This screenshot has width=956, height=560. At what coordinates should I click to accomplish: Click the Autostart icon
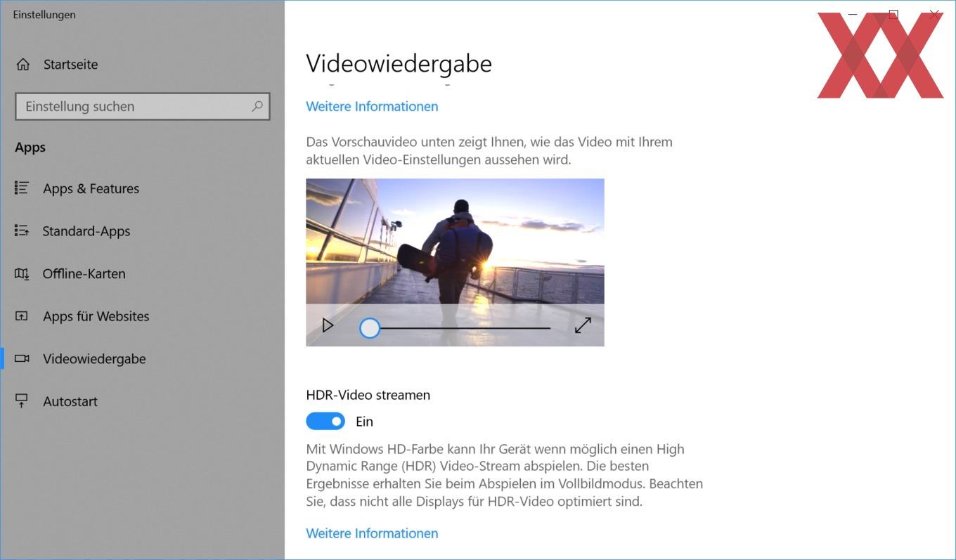22,401
